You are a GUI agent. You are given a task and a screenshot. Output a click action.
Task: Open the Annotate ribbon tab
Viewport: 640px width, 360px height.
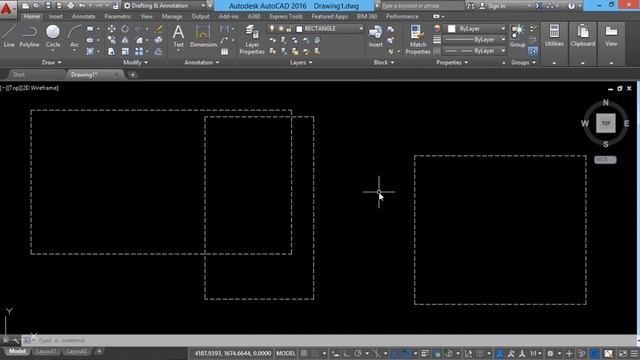tap(84, 16)
